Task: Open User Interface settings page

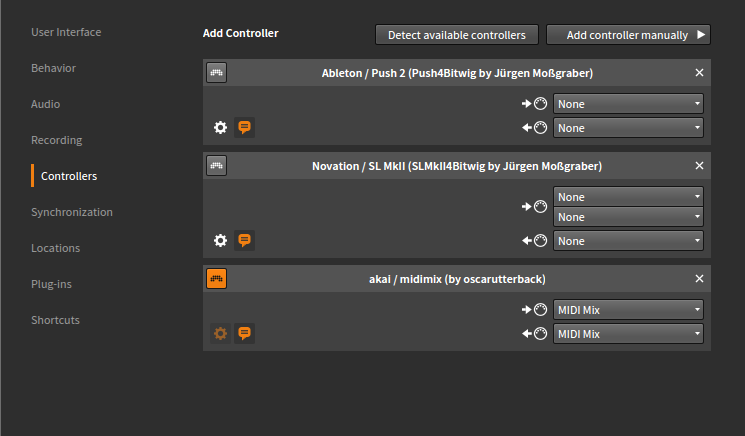Action: pos(66,32)
